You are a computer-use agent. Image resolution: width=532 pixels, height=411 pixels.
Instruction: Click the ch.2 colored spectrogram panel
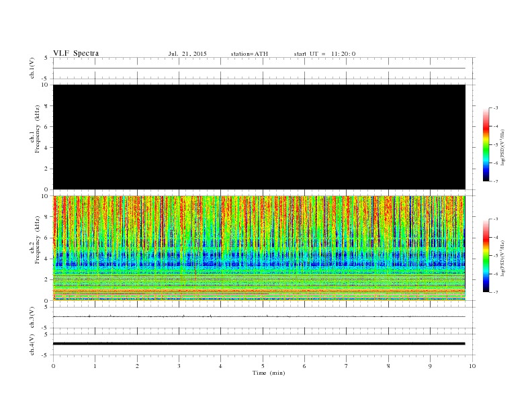tap(259, 248)
